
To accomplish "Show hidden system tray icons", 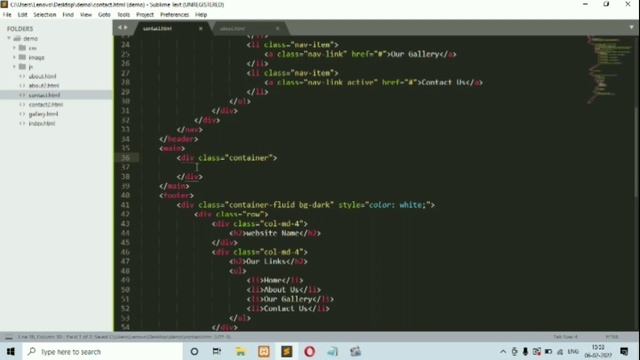I will pos(503,351).
